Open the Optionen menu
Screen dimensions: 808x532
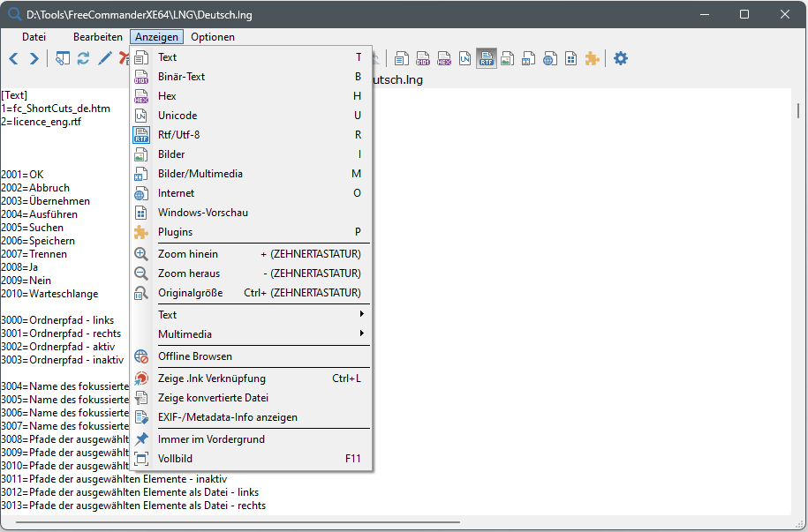[x=213, y=37]
